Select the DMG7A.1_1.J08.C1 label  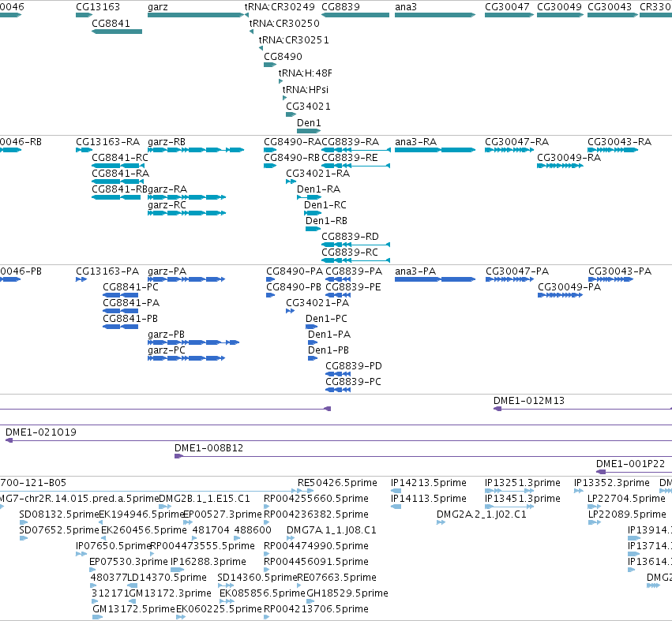coord(332,530)
